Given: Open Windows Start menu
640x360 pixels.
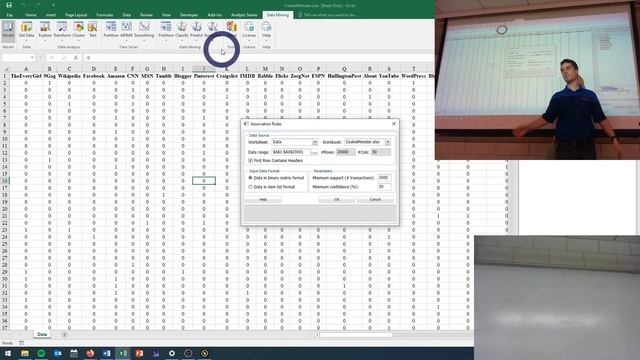Looking at the screenshot, I should point(8,353).
